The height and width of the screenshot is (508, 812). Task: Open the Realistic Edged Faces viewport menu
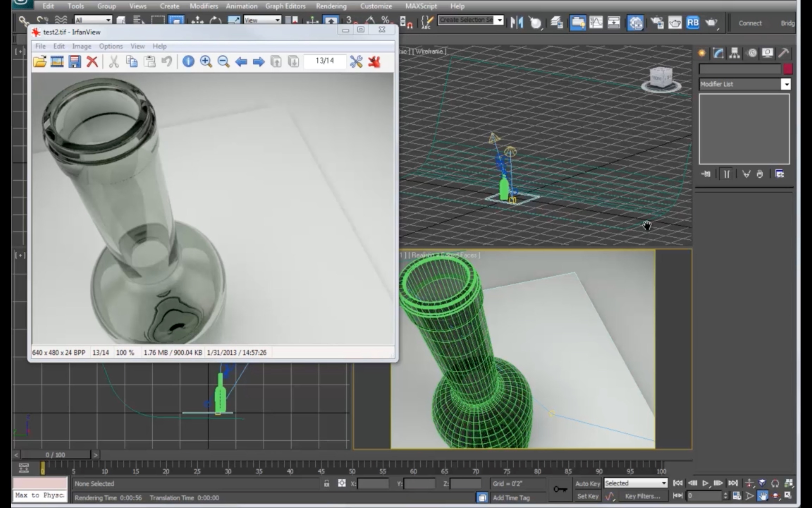(x=444, y=255)
